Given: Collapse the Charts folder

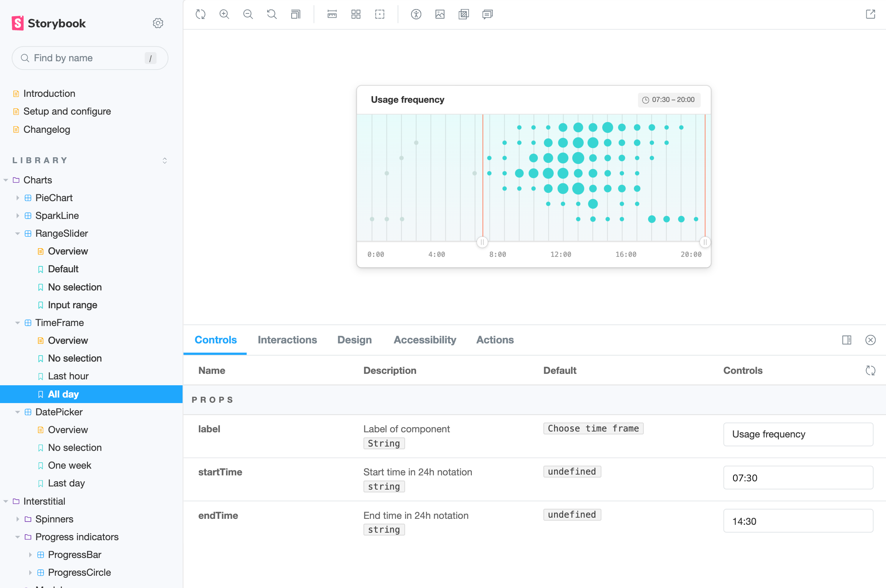Looking at the screenshot, I should (x=38, y=180).
